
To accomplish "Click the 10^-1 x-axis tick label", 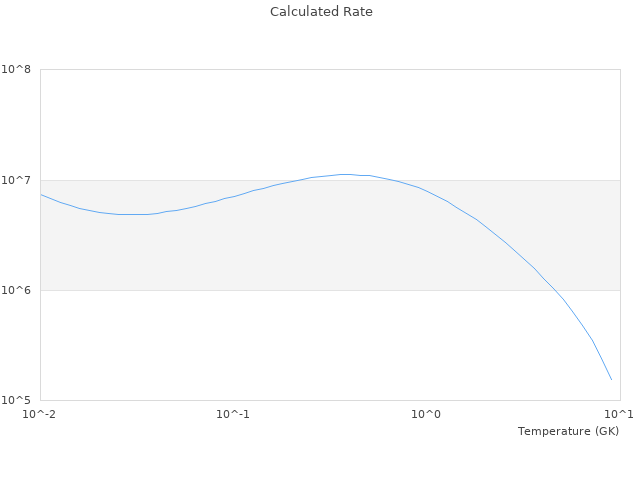I will (x=233, y=414).
